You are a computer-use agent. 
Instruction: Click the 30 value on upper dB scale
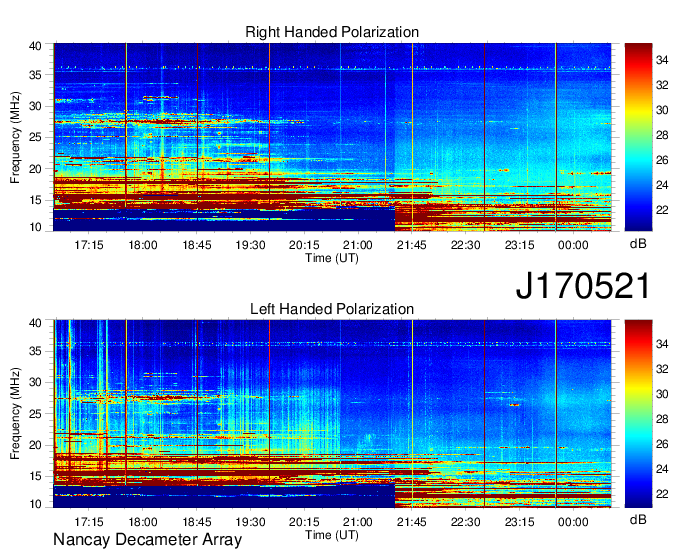click(x=662, y=110)
